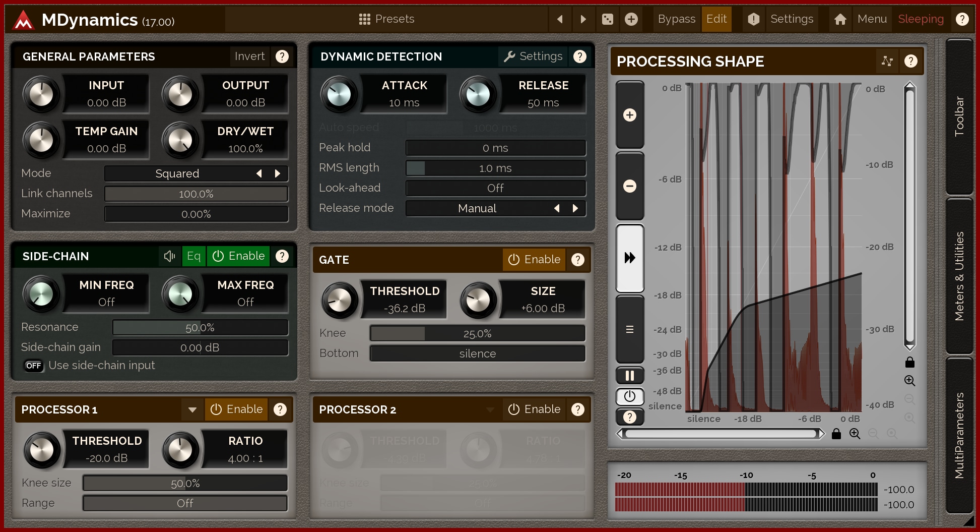Open the Processor 1 dropdown arrow
The width and height of the screenshot is (980, 532).
coord(192,409)
